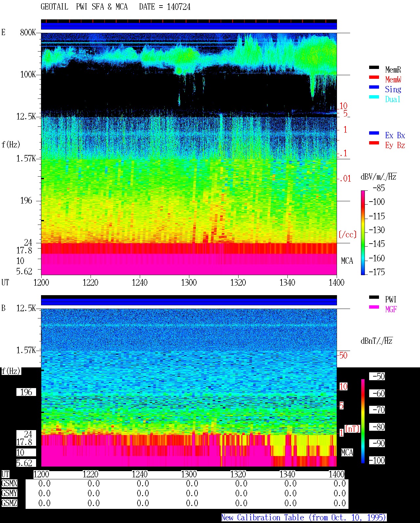
Task: Click the -85 color scale value
Action: click(x=379, y=188)
